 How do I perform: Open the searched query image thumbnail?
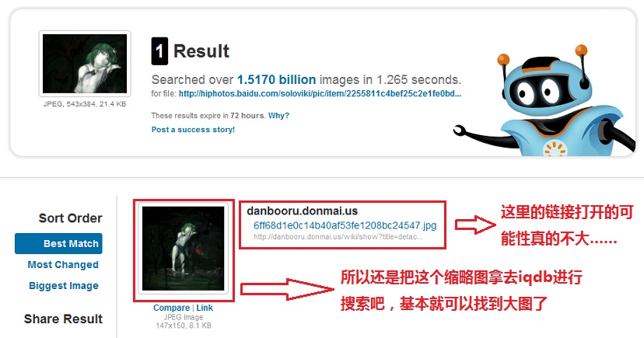pos(85,64)
